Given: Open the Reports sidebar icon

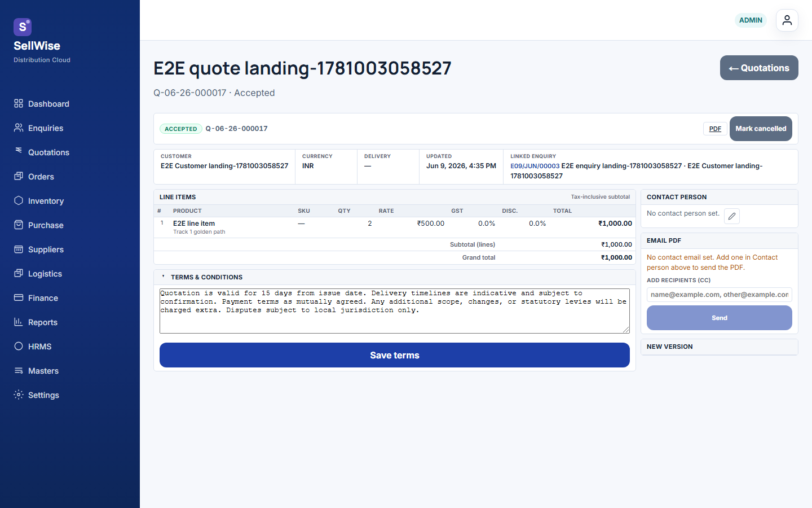Looking at the screenshot, I should click(x=19, y=322).
